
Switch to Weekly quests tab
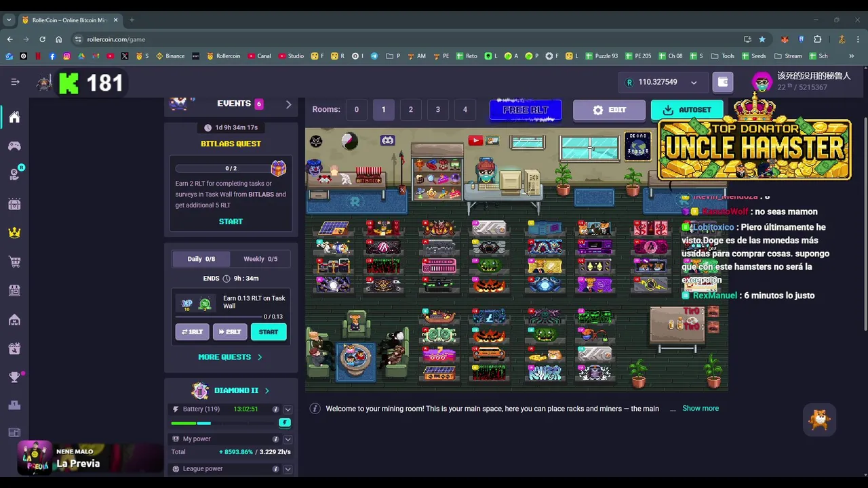pos(260,259)
